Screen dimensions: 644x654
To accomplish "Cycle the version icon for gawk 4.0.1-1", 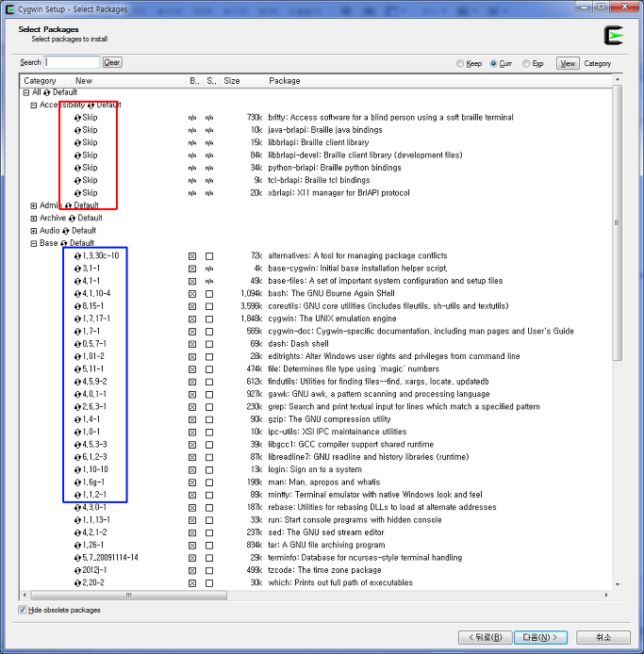I will coord(77,395).
